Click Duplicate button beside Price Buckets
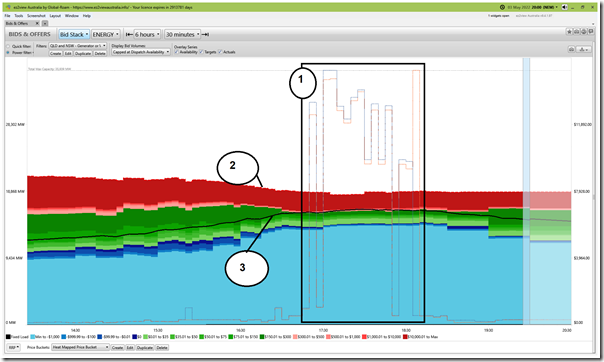 [145, 347]
